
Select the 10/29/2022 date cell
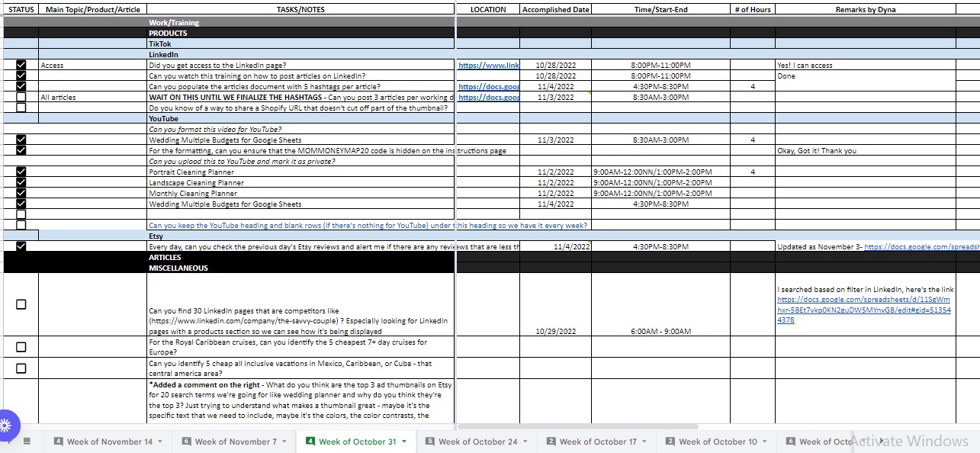pos(555,305)
